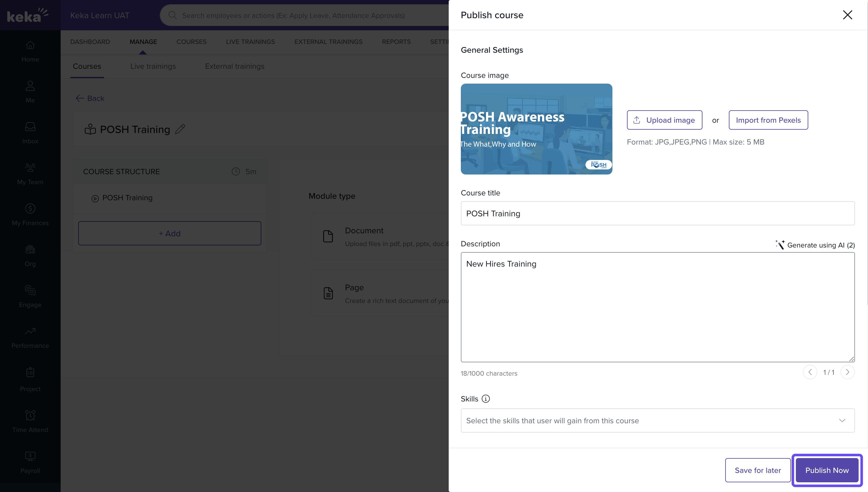Click the Home icon in sidebar

[30, 45]
